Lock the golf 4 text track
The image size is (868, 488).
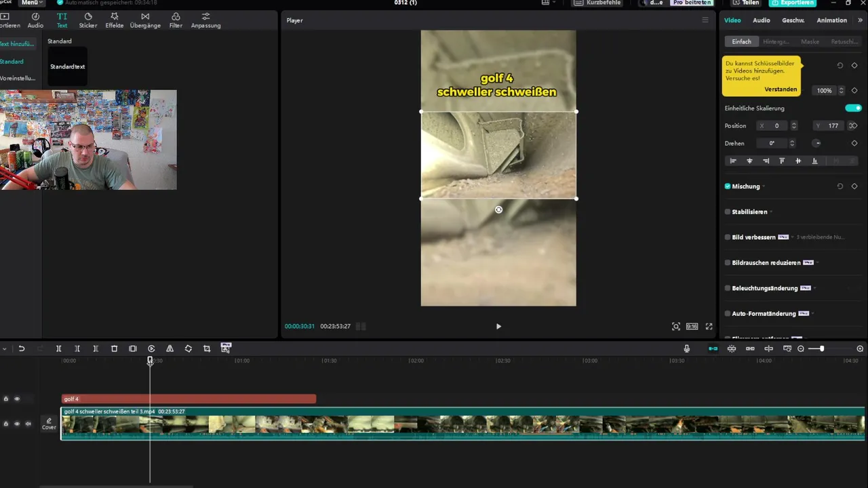pyautogui.click(x=6, y=399)
